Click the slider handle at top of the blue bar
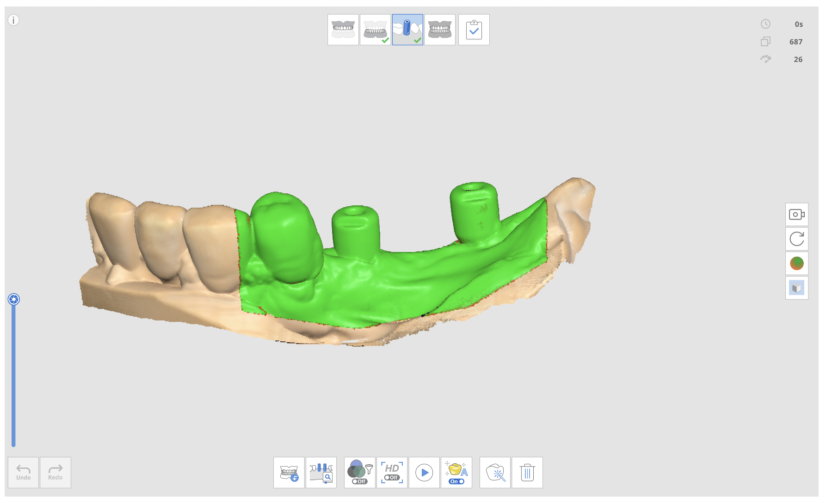The width and height of the screenshot is (826, 504). tap(14, 300)
